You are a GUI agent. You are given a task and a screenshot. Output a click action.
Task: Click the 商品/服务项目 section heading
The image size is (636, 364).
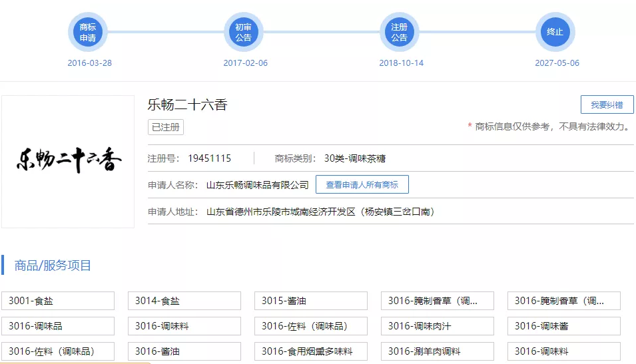click(x=53, y=265)
